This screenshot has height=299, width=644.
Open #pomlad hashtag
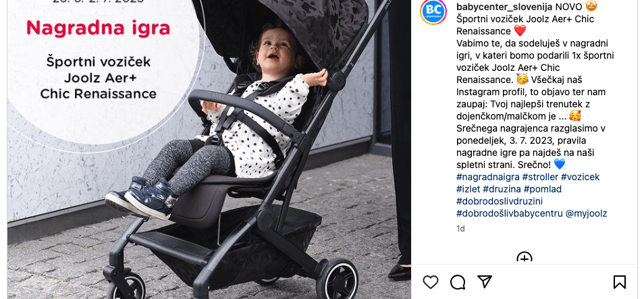click(x=543, y=190)
